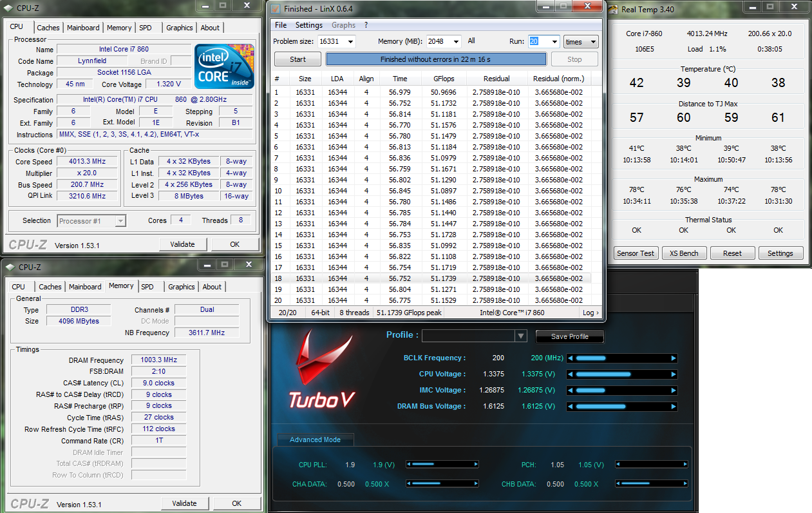Open the ? help menu in LinX
812x513 pixels.
click(366, 25)
